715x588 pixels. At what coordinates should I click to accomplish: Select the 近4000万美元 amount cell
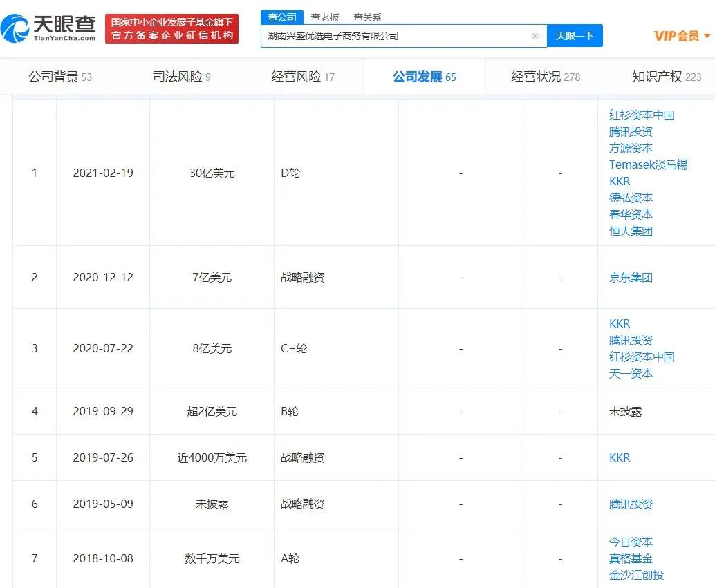(x=212, y=457)
